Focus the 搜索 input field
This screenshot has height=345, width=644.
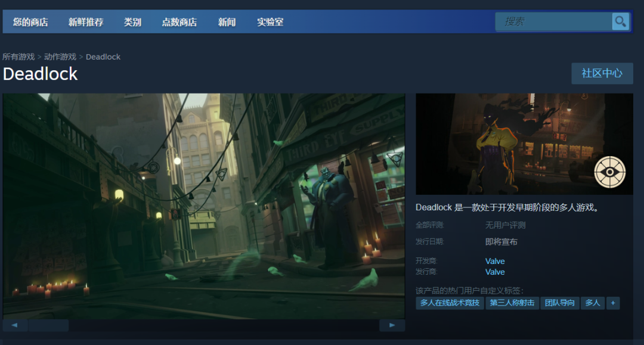[x=553, y=21]
